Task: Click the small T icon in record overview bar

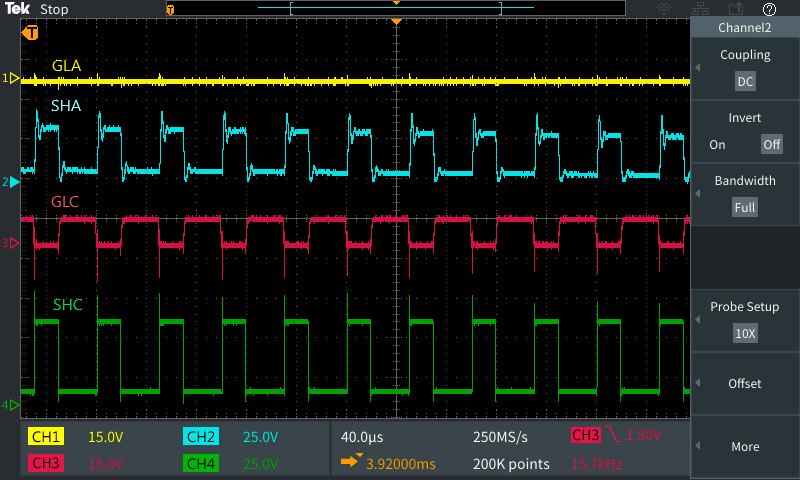Action: coord(170,10)
